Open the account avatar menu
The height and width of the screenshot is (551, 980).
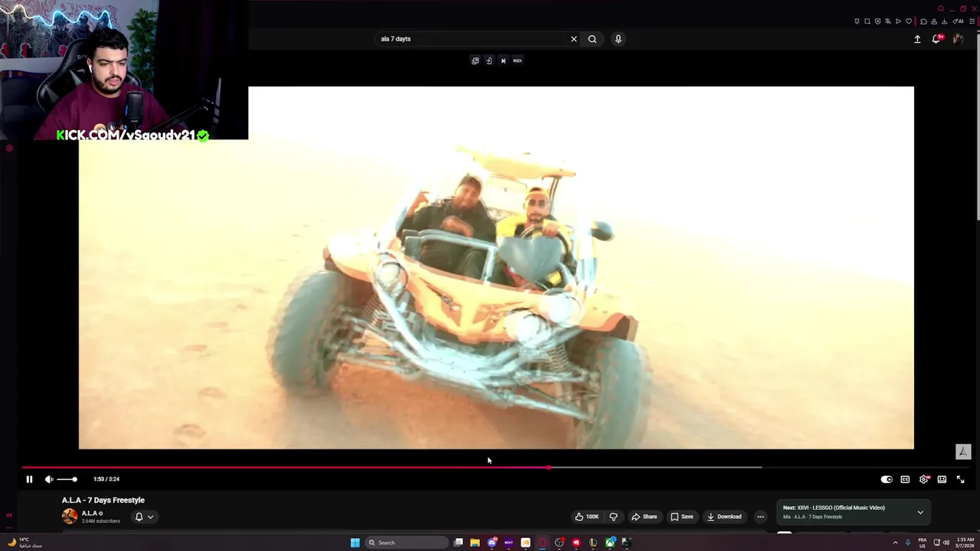(958, 39)
